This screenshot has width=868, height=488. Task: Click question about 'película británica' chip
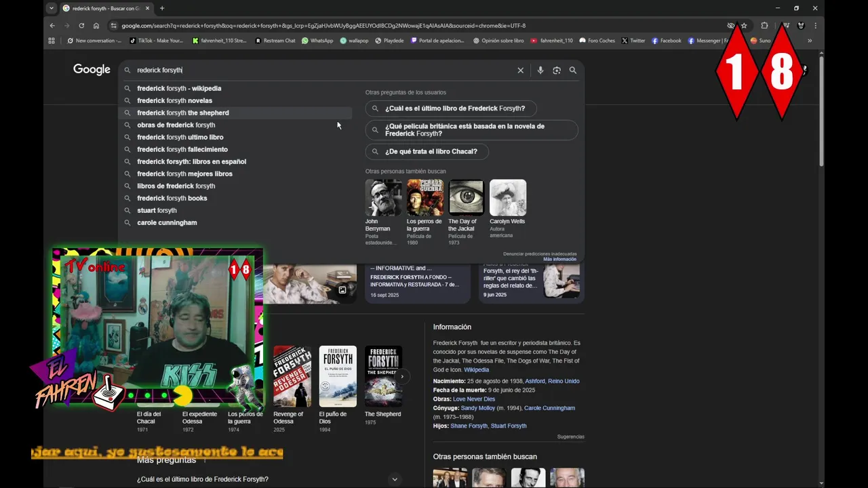[472, 129]
